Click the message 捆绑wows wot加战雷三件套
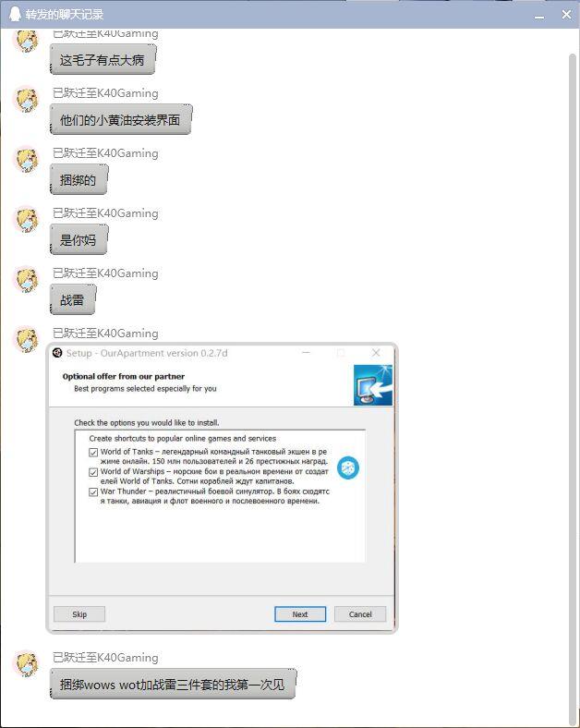Screen dimensions: 580x728 (173, 684)
